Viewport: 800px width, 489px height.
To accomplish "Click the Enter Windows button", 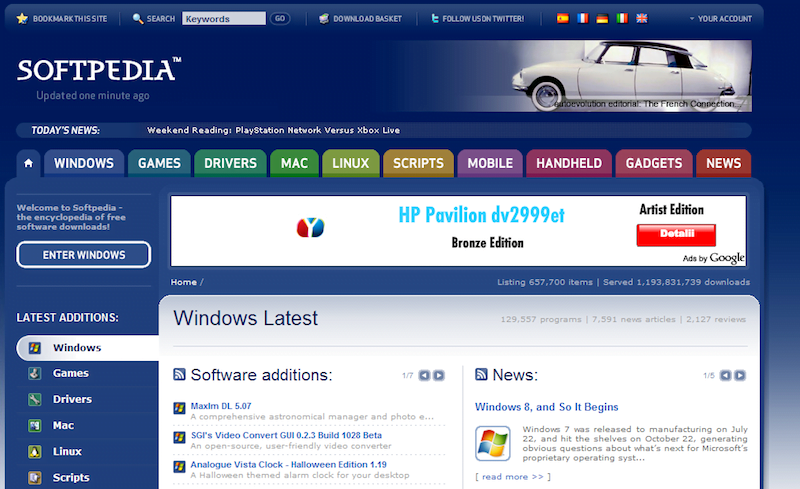I will 84,255.
